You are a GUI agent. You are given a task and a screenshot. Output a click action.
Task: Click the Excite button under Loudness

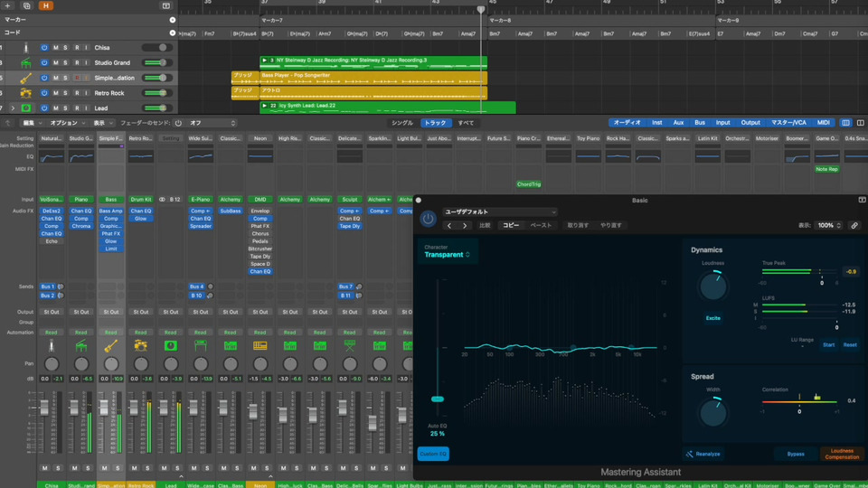pyautogui.click(x=713, y=318)
